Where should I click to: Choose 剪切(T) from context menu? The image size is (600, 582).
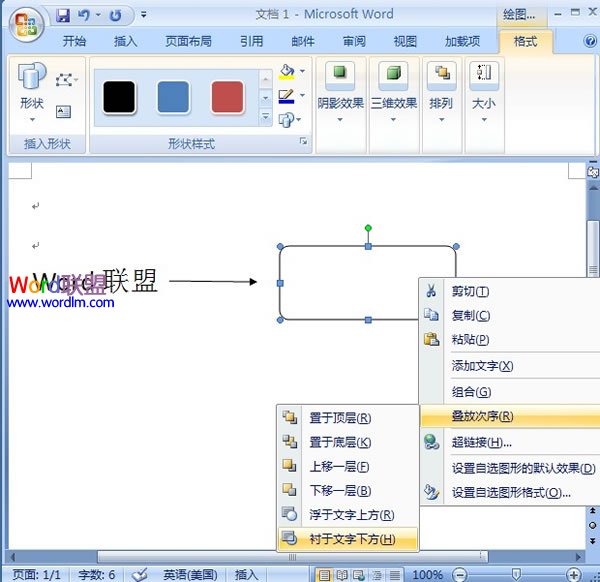click(510, 292)
